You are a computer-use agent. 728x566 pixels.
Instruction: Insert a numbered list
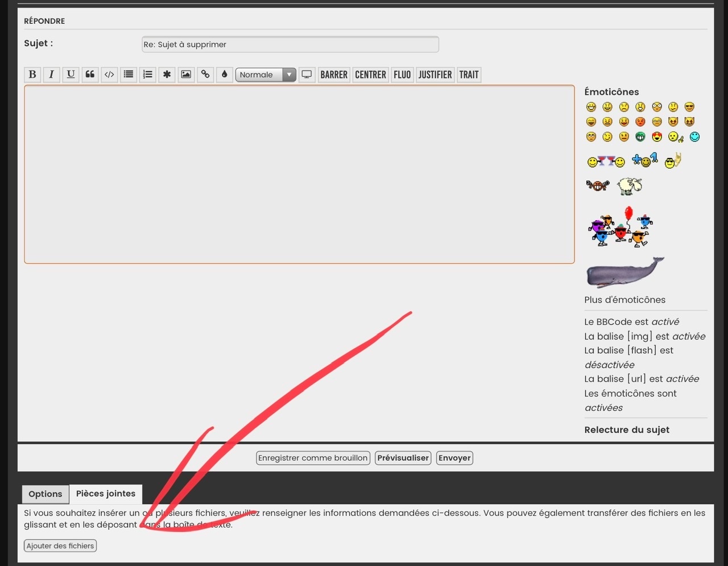pos(148,75)
